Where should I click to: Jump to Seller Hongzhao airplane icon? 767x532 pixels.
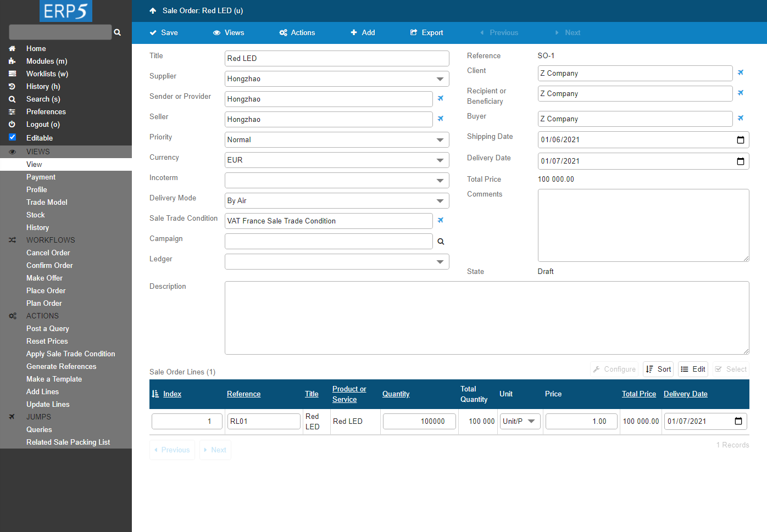440,119
